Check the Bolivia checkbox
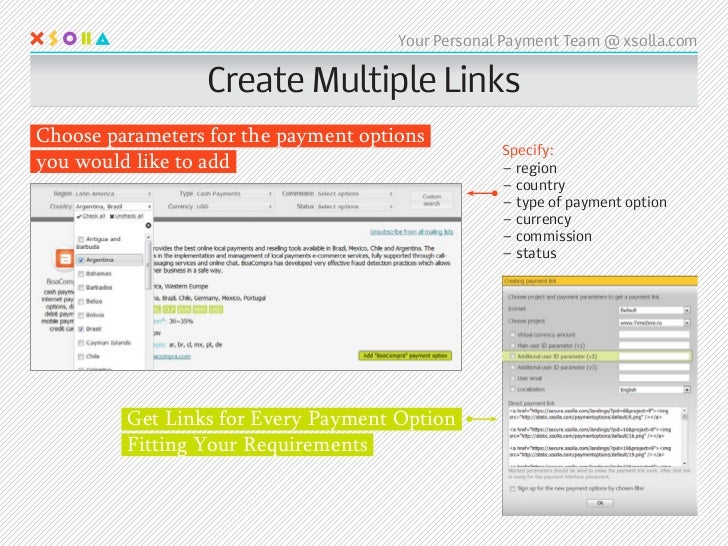This screenshot has height=546, width=728. pos(81,315)
